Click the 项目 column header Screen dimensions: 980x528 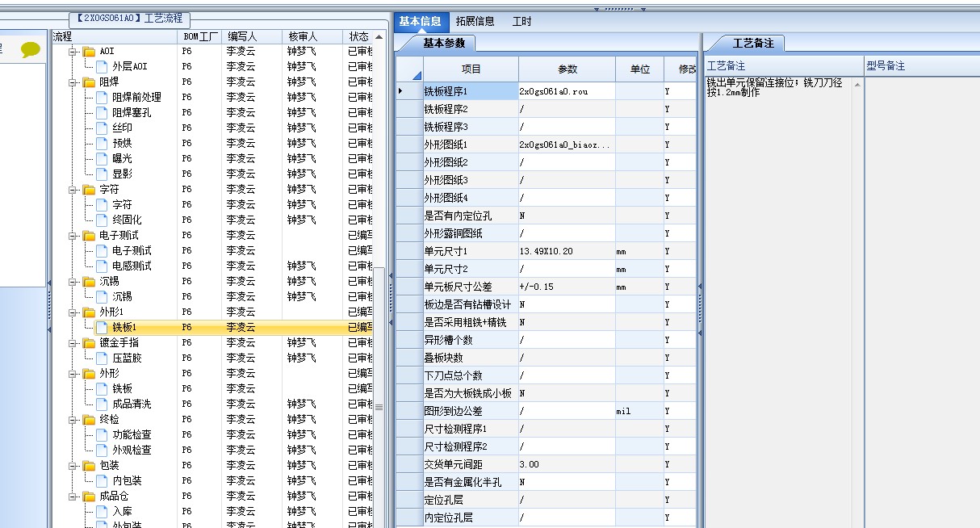[471, 69]
